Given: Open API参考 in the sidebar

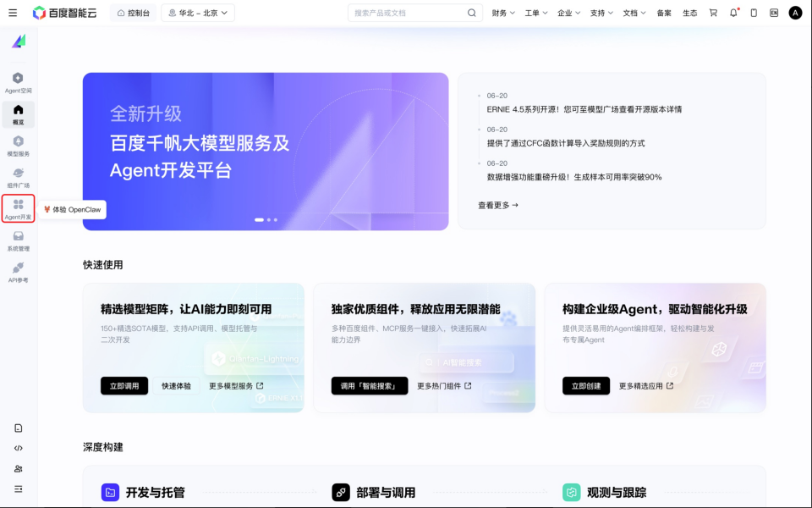Looking at the screenshot, I should pyautogui.click(x=18, y=272).
